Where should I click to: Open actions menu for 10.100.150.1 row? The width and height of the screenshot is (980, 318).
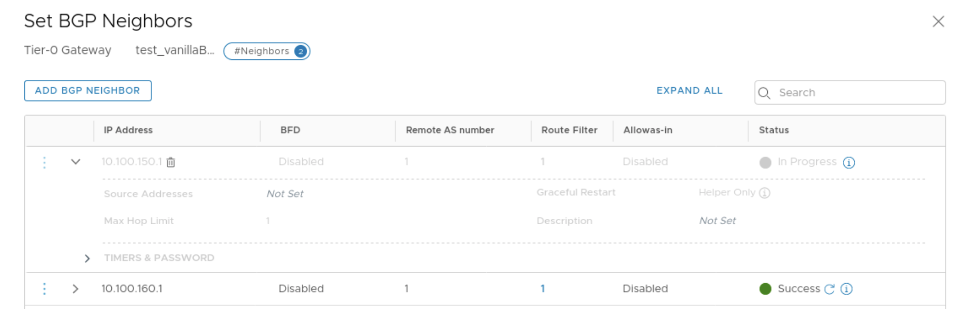pos(44,162)
